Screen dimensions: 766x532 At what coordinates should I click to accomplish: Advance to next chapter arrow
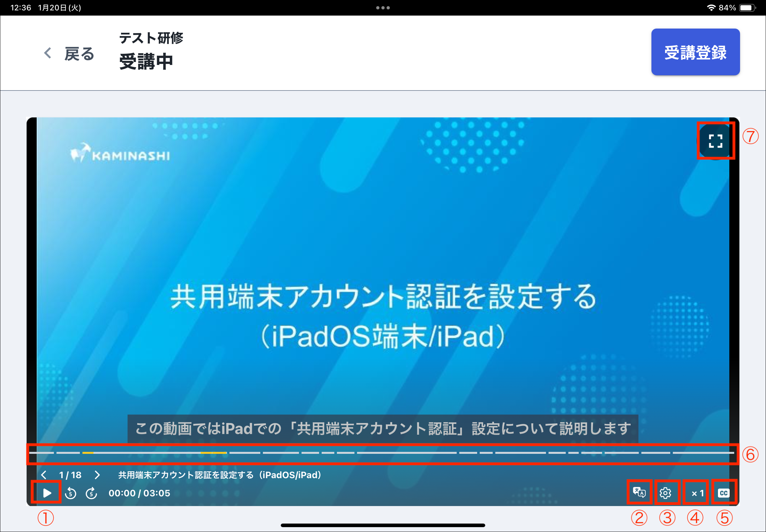(97, 475)
